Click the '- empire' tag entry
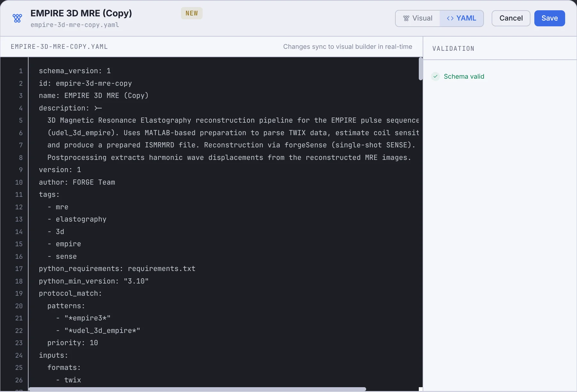 click(64, 244)
